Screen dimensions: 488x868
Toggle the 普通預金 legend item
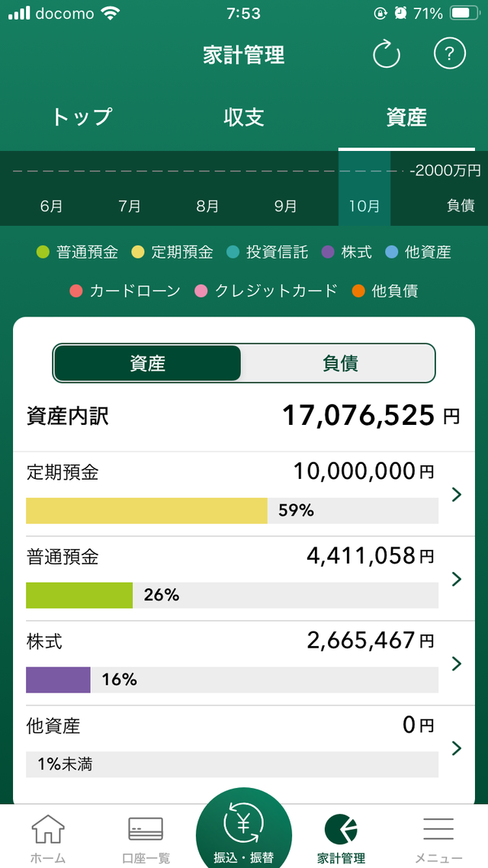pyautogui.click(x=78, y=252)
